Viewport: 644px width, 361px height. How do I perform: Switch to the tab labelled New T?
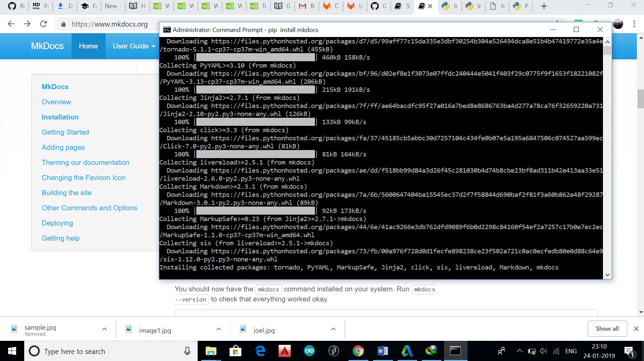113,6
